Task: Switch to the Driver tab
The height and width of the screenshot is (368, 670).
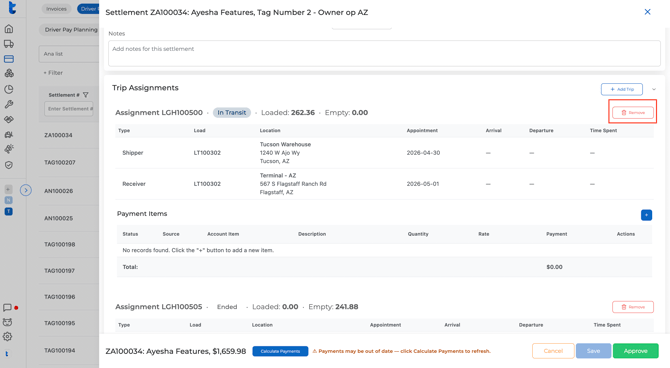Action: click(x=88, y=9)
